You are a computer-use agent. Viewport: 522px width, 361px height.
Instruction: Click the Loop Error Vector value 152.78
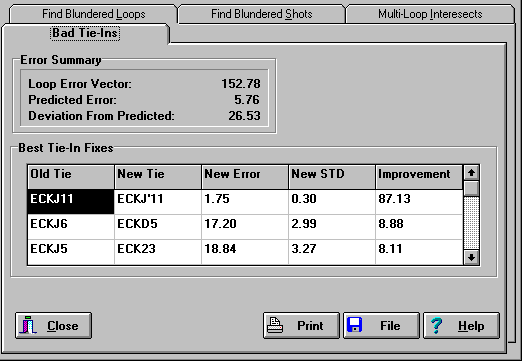click(241, 84)
